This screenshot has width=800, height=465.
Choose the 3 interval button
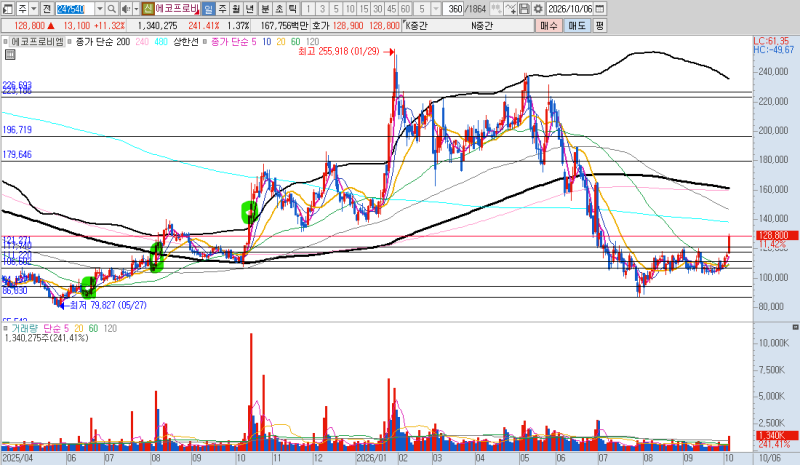coord(322,9)
